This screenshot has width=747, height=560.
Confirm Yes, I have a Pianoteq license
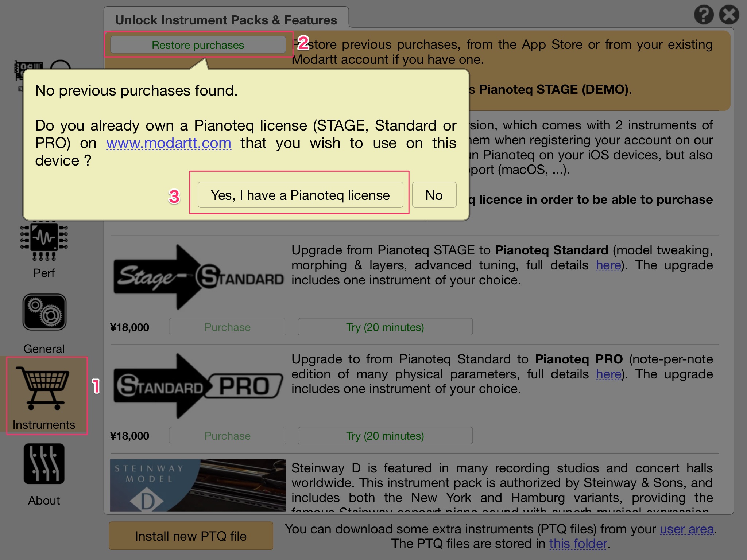300,195
